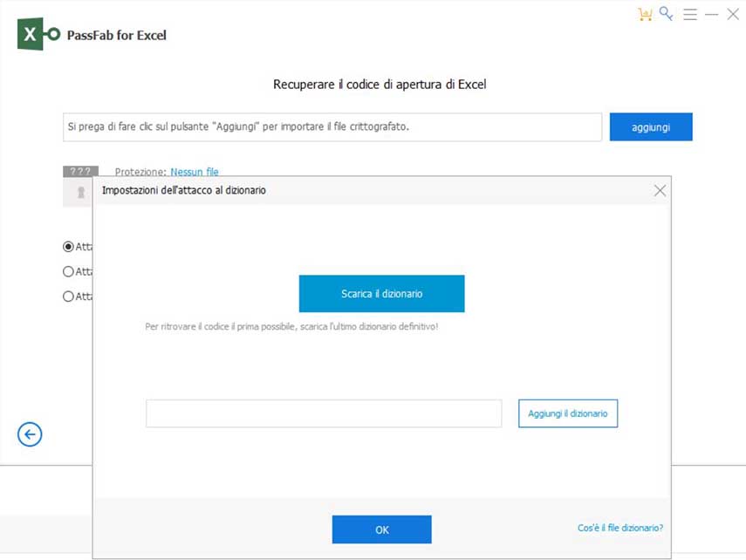Click the gray lock file icon
The width and height of the screenshot is (746, 560).
click(x=77, y=192)
